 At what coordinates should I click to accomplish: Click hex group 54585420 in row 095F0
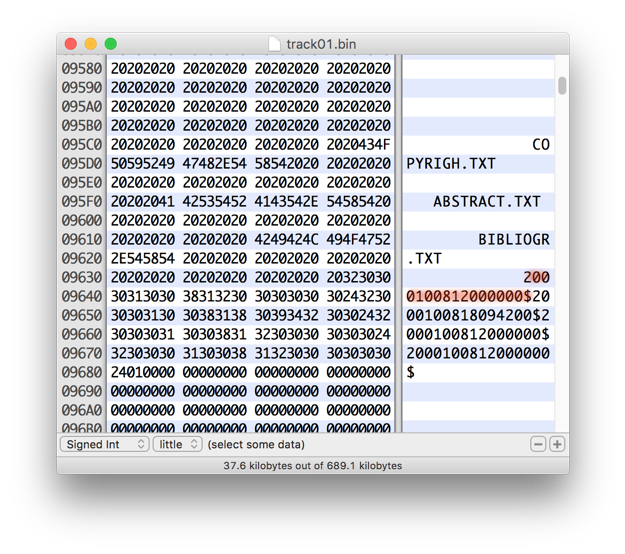(x=358, y=201)
